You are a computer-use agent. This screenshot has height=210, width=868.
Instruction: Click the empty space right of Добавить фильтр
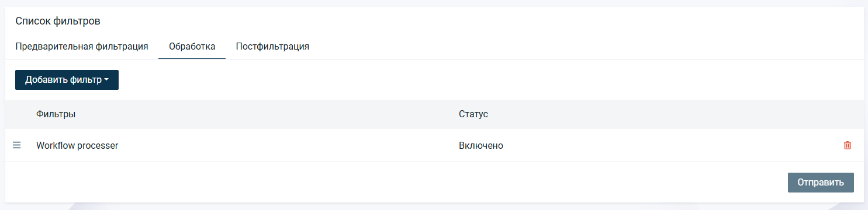pos(491,80)
